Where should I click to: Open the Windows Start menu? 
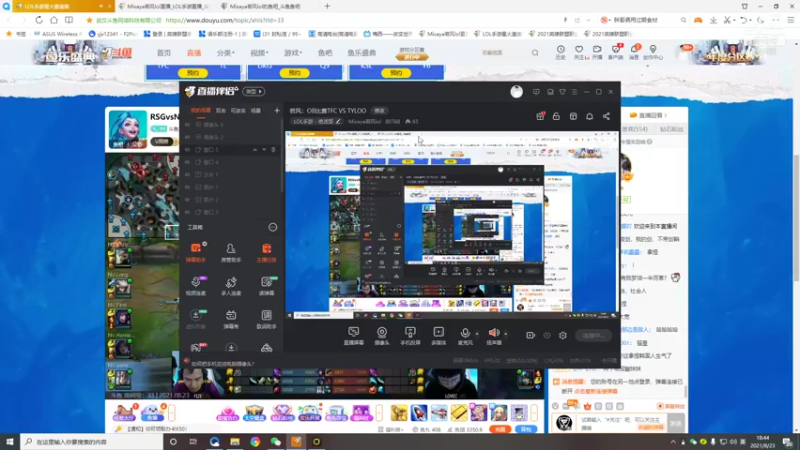(10, 441)
